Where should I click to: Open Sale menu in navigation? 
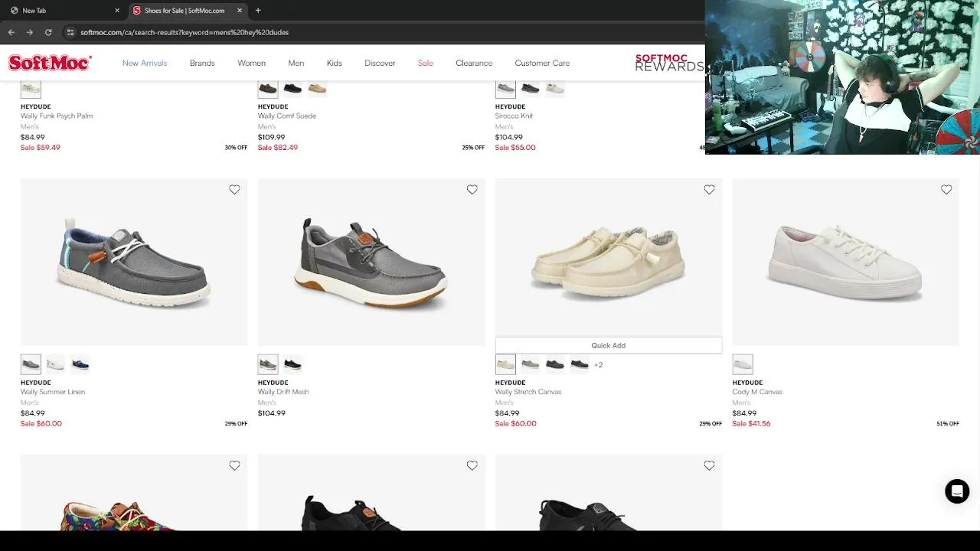pyautogui.click(x=426, y=63)
